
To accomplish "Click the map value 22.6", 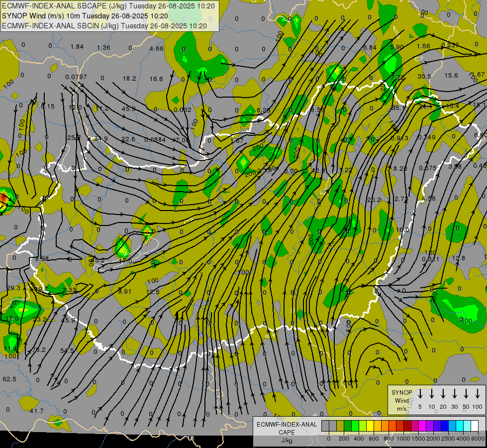I will [128, 139].
